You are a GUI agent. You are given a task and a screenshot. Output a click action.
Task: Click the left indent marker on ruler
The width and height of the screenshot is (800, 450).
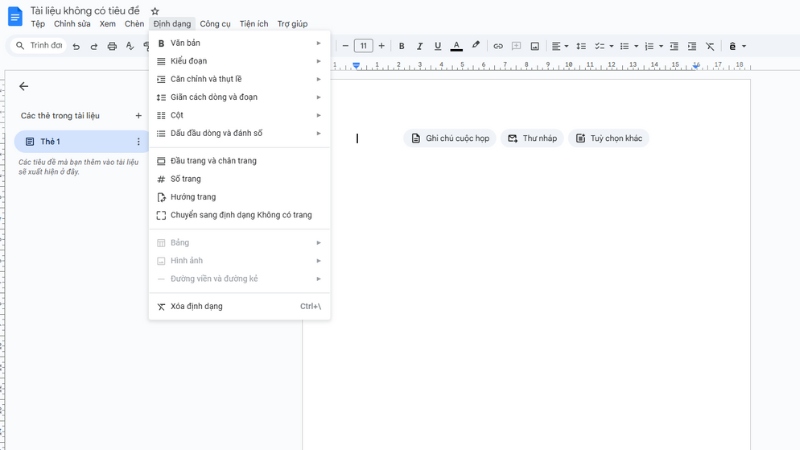pyautogui.click(x=356, y=66)
